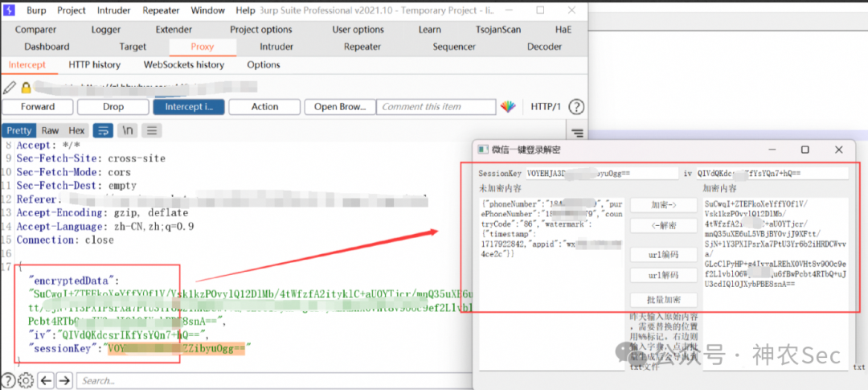
Task: Click the 加密-> encrypt button
Action: click(664, 205)
